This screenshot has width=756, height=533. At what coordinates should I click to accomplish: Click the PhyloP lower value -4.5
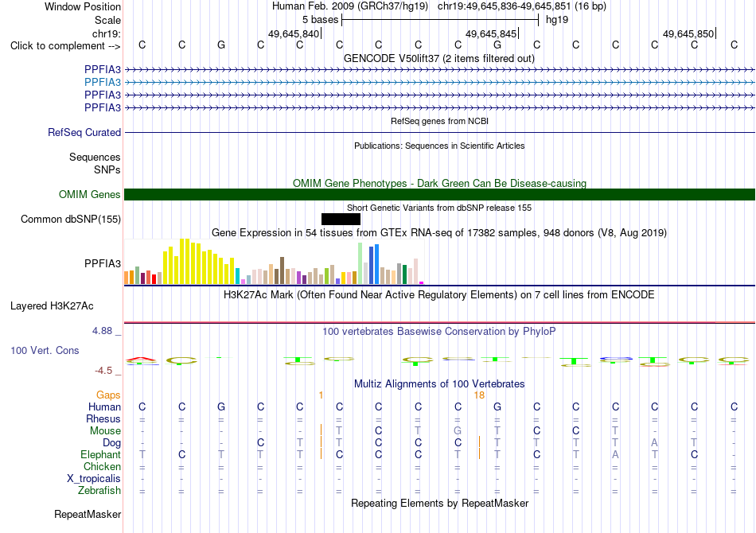(103, 371)
